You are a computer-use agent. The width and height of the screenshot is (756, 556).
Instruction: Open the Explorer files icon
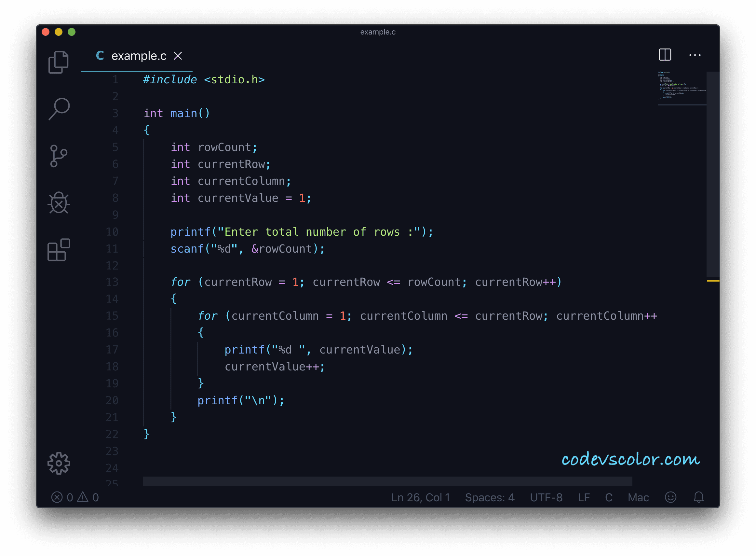[x=59, y=62]
